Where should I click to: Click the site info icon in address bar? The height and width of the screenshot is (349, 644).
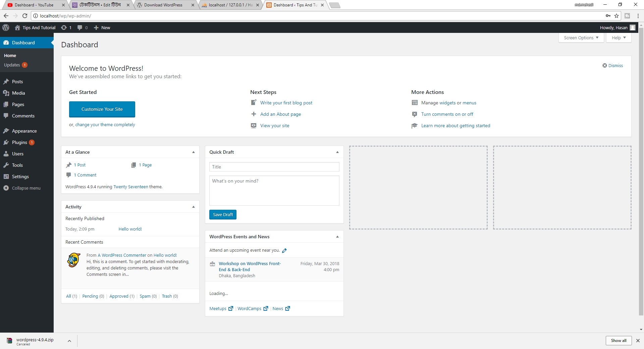[36, 16]
